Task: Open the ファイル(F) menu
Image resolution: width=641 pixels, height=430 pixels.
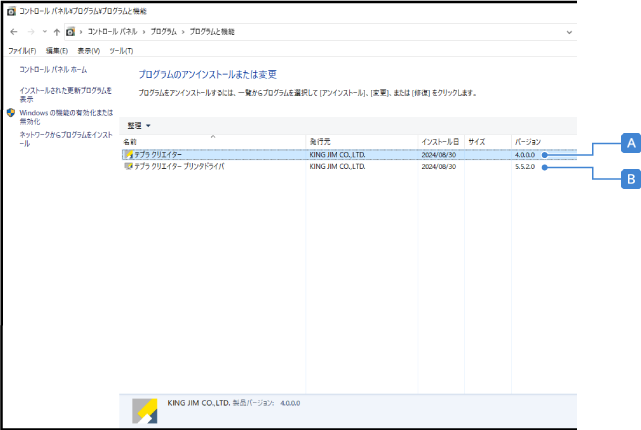Action: pos(22,50)
